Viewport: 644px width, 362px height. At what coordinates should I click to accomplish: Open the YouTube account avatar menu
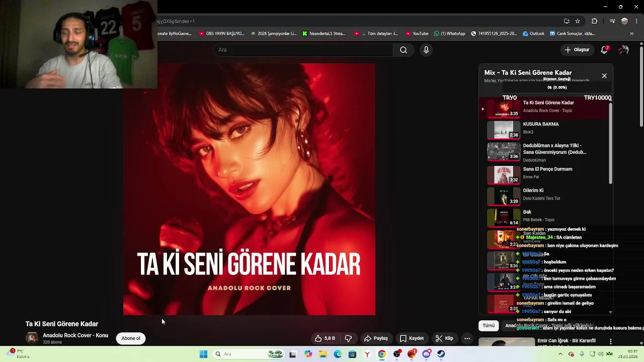click(623, 50)
